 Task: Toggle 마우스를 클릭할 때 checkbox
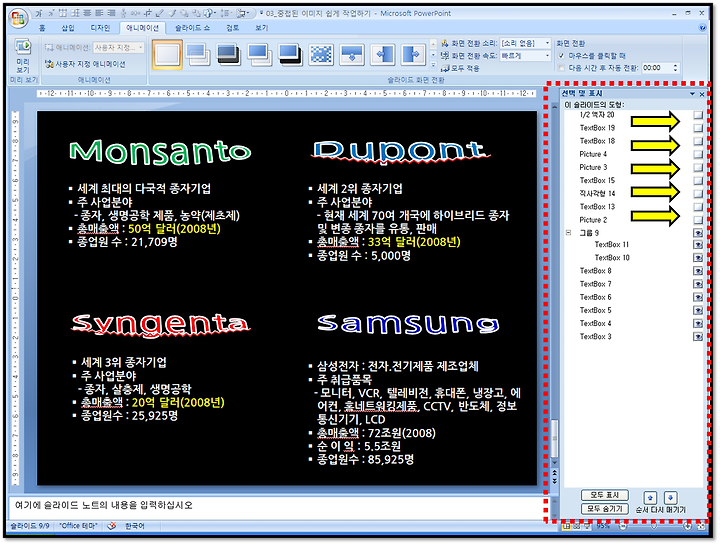pos(561,56)
